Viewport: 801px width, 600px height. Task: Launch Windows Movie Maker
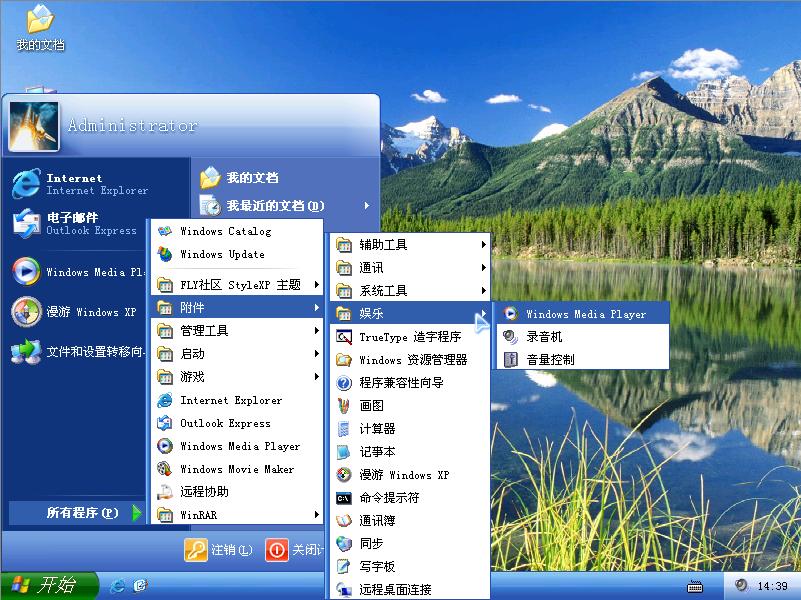coord(237,469)
